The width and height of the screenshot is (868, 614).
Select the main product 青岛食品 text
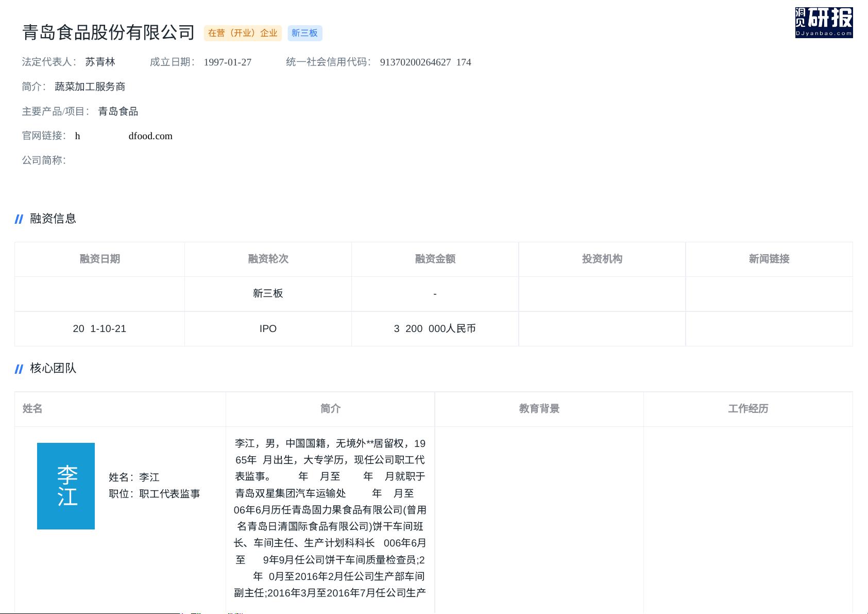pos(118,111)
